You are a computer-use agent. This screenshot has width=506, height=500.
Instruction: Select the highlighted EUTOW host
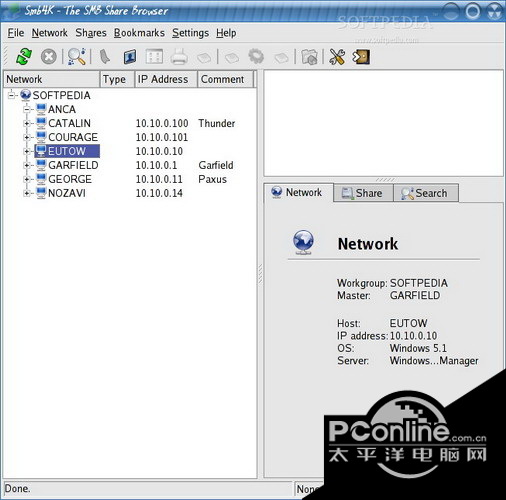tap(67, 151)
